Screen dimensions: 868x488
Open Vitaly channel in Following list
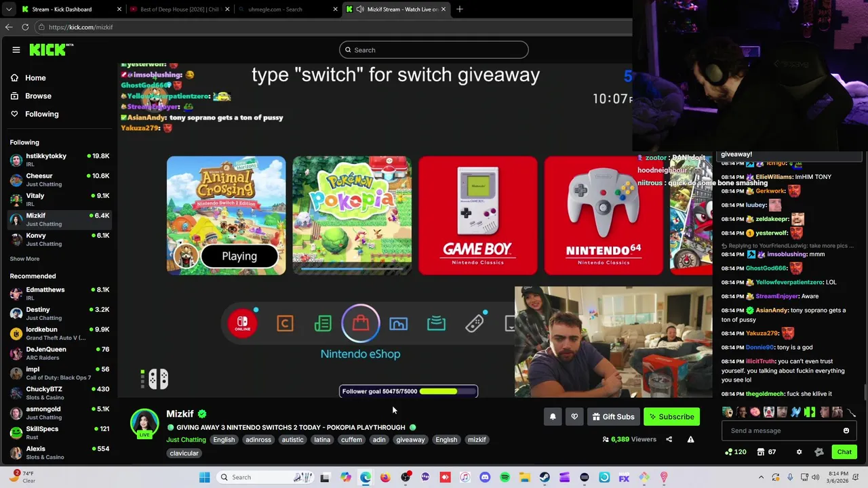[60, 199]
